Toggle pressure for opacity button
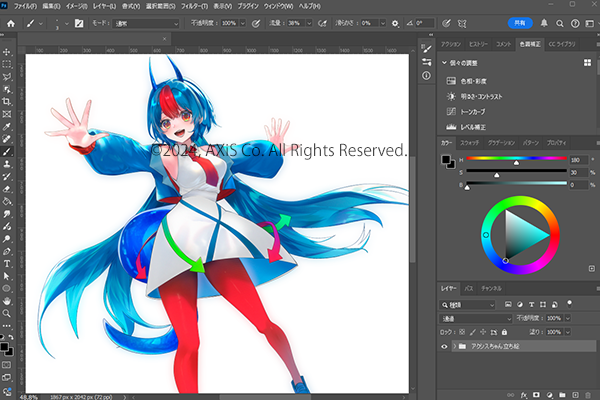The image size is (600, 400). tap(256, 23)
